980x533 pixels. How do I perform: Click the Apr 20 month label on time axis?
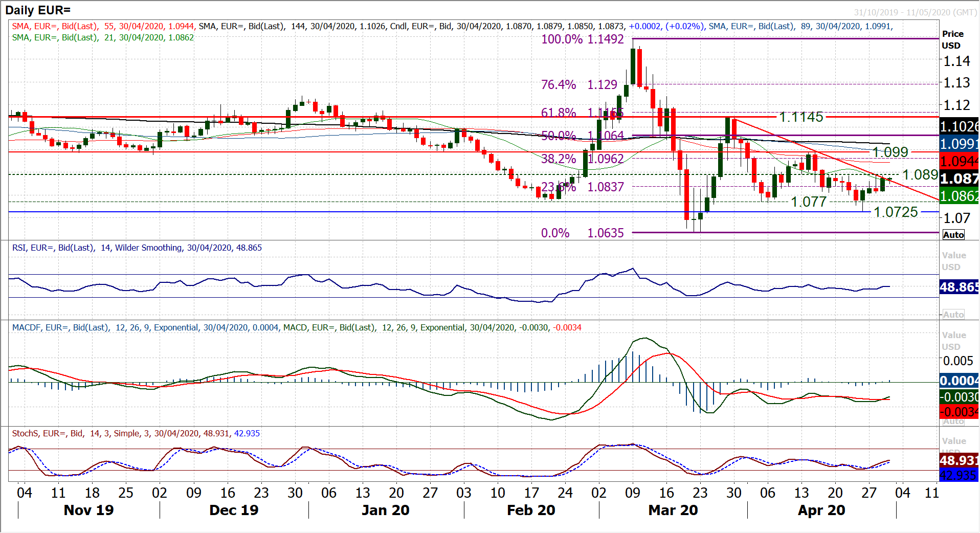821,510
